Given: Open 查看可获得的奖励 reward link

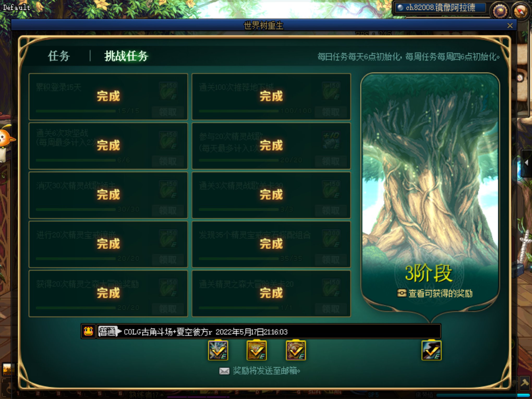Looking at the screenshot, I should [x=435, y=293].
